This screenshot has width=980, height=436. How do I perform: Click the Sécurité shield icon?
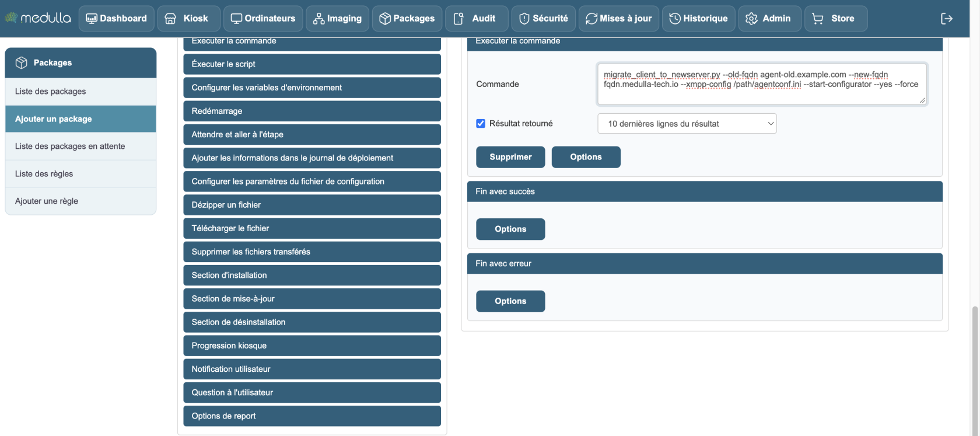click(x=524, y=19)
